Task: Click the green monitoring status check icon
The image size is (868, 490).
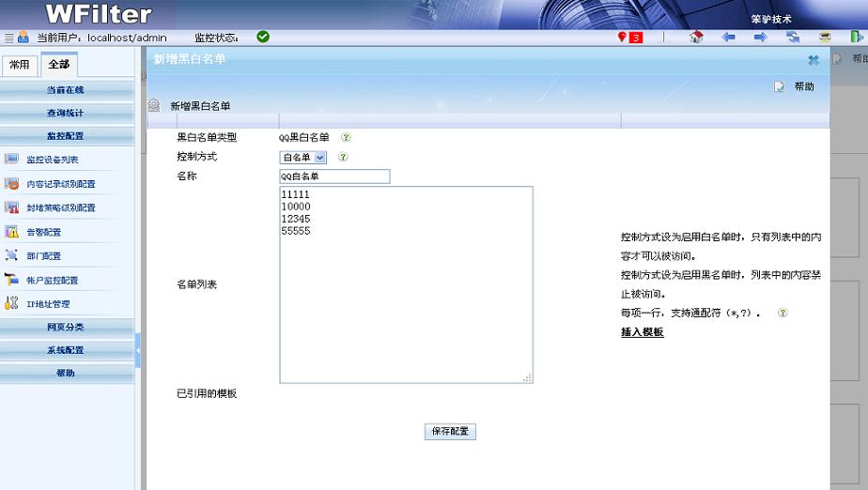Action: tap(263, 37)
